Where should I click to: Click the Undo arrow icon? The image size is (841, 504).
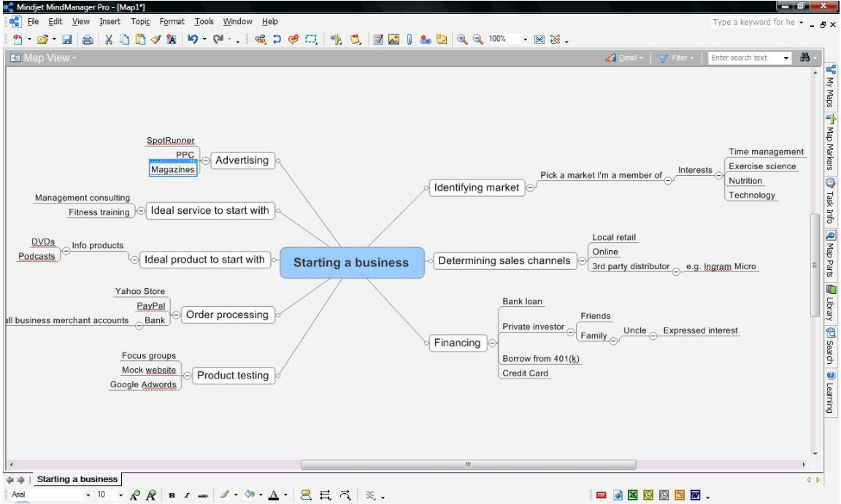(x=191, y=39)
